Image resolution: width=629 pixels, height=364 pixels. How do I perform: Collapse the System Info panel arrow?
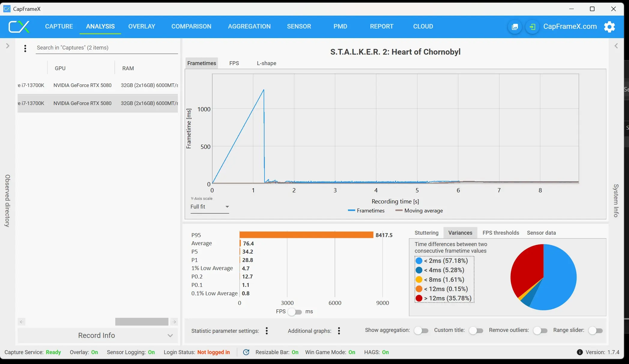click(616, 46)
